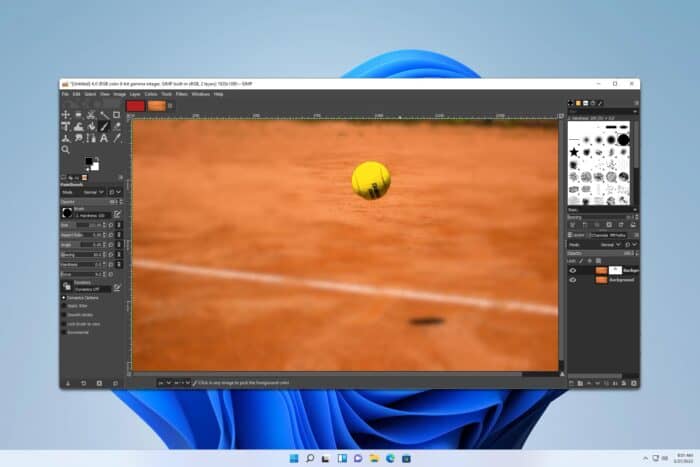
Task: Toggle visibility of top layer with mask
Action: tap(573, 271)
